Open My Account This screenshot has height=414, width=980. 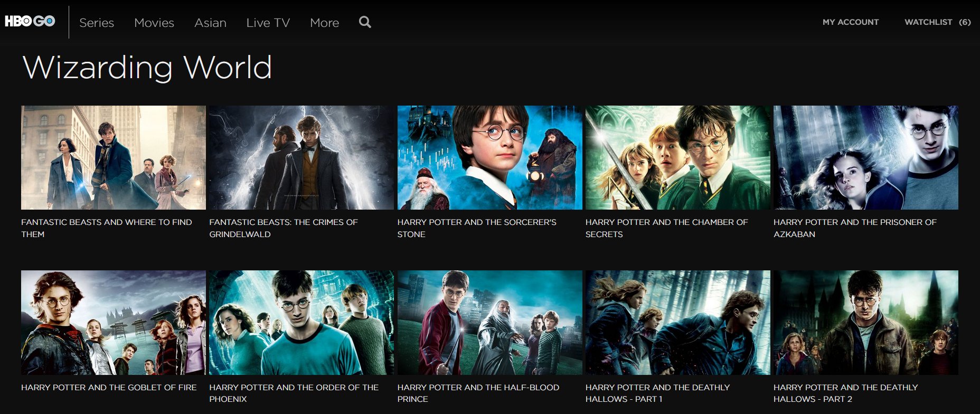click(x=851, y=22)
